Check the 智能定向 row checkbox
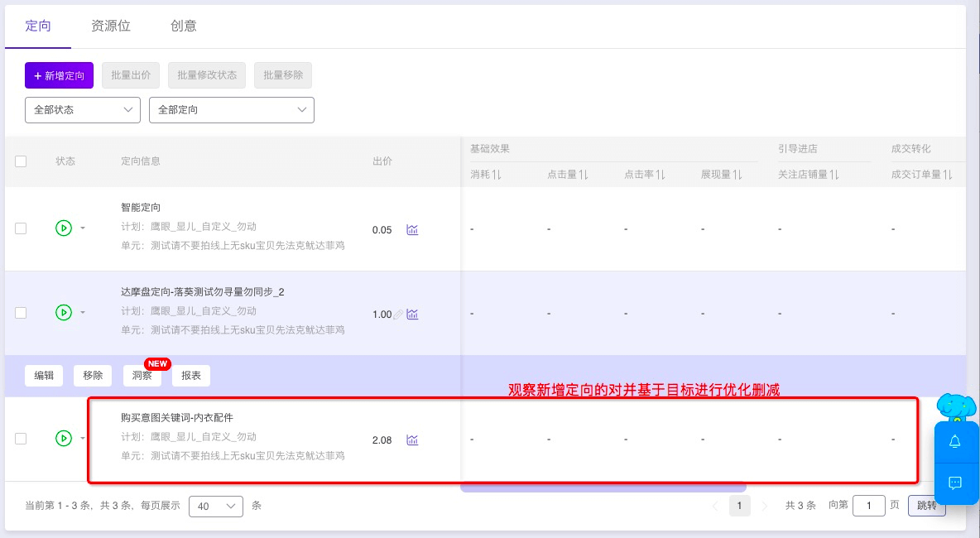Viewport: 980px width, 538px height. tap(21, 228)
